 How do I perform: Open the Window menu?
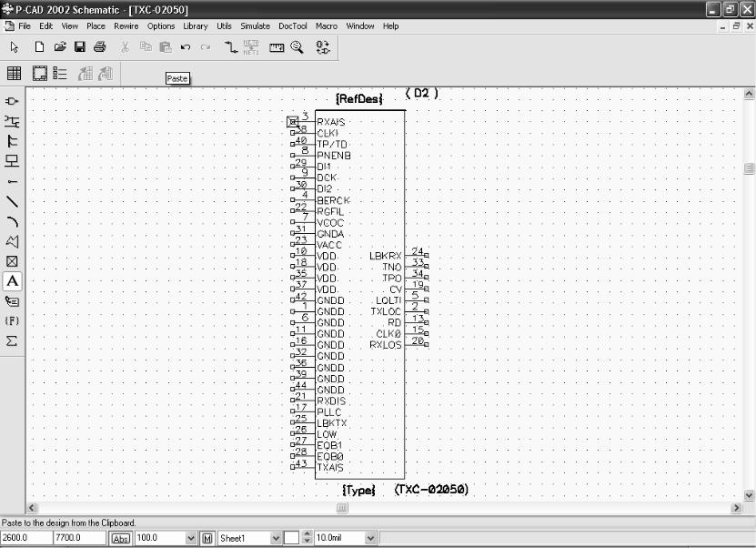pyautogui.click(x=359, y=26)
